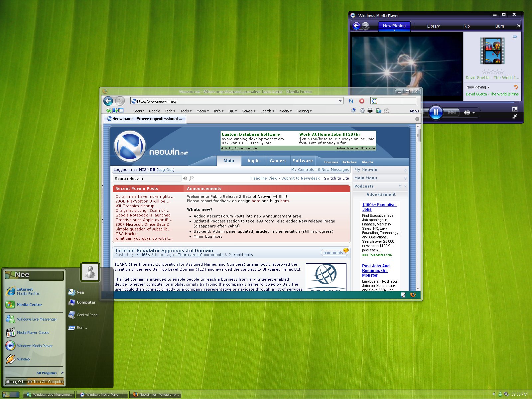Close the Podcasts sidebar section
This screenshot has height=399, width=532.
pos(405,186)
